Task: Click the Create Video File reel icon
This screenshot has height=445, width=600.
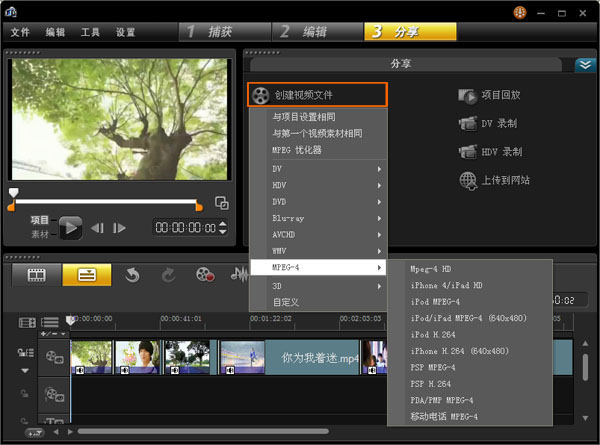Action: (261, 95)
